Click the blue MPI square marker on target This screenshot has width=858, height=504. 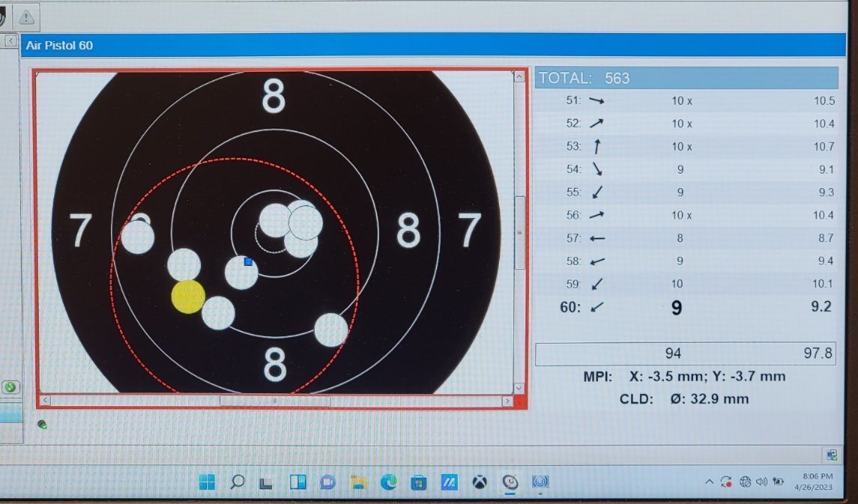pos(248,262)
